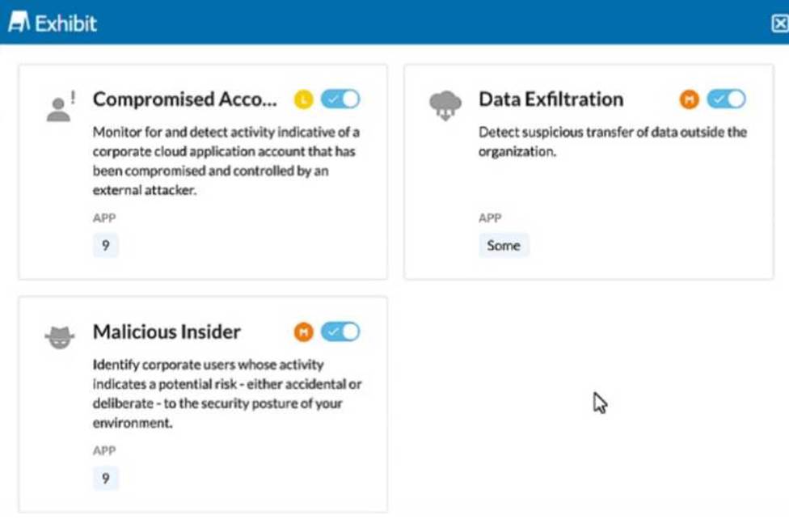Turn off the Data Exfiltration toggle
The width and height of the screenshot is (789, 532).
[726, 99]
